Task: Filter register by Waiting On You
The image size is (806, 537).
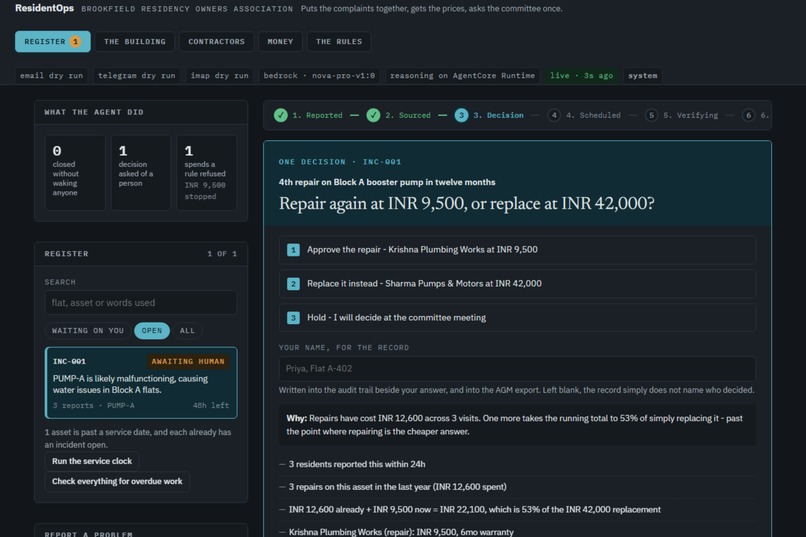Action: click(88, 330)
